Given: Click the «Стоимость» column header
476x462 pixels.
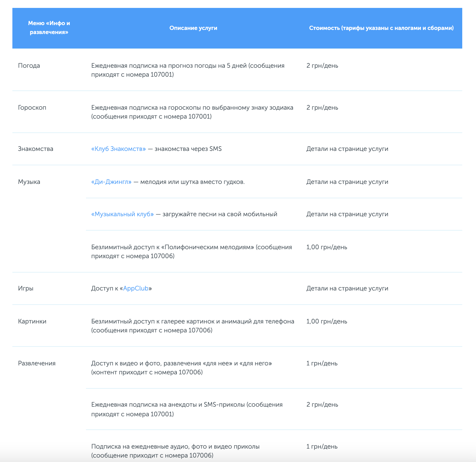Looking at the screenshot, I should [x=381, y=28].
